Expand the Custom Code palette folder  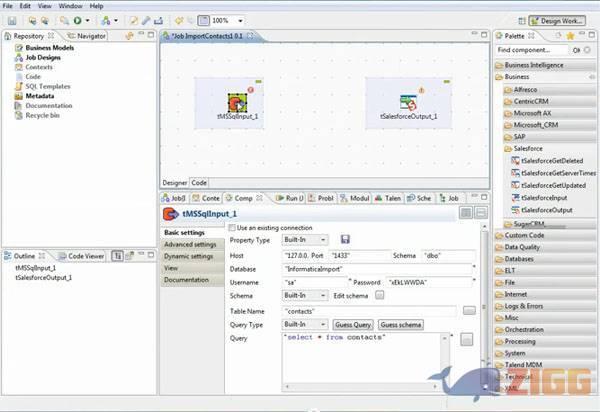pyautogui.click(x=544, y=236)
